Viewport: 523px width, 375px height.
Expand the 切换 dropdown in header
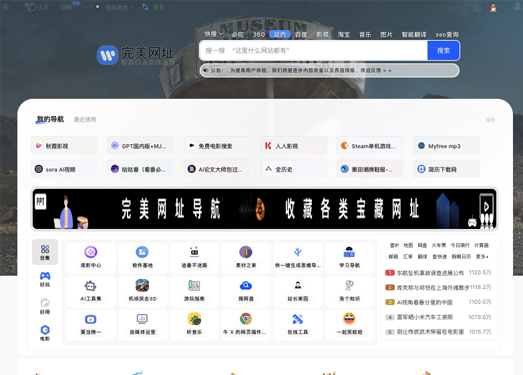(73, 7)
